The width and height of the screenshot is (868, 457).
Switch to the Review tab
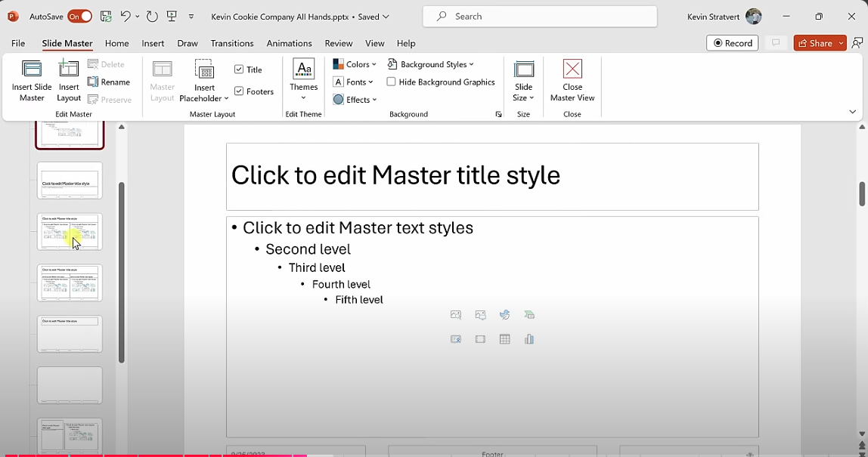(338, 43)
